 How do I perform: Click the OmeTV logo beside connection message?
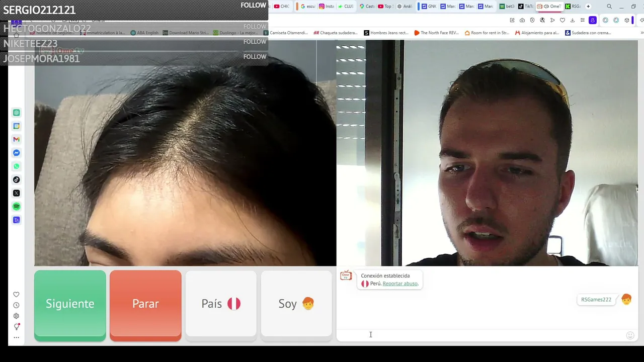tap(346, 276)
